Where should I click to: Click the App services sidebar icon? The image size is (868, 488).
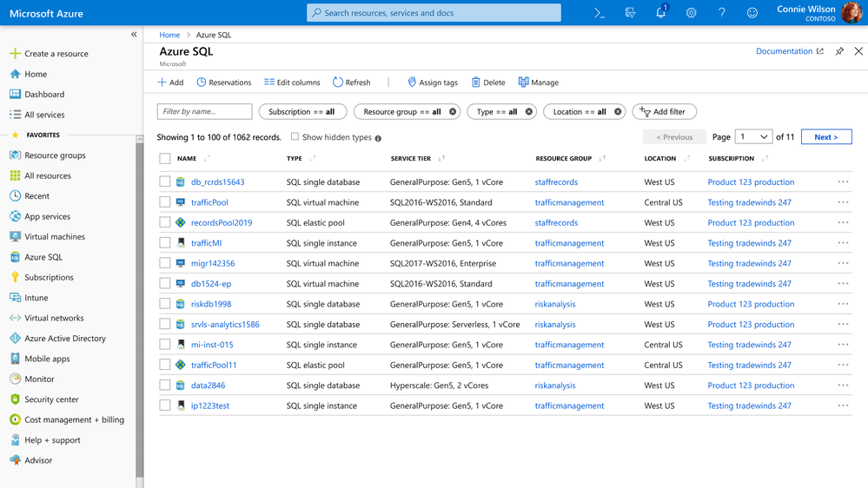click(x=15, y=216)
